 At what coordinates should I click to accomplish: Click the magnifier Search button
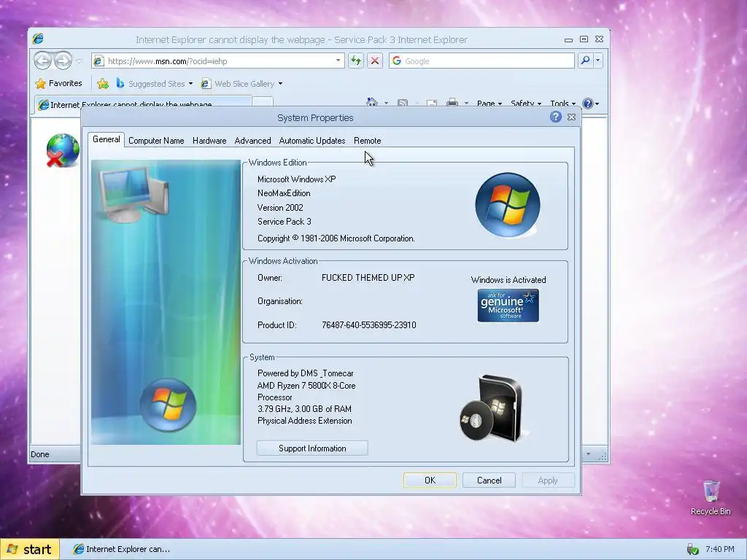click(586, 61)
